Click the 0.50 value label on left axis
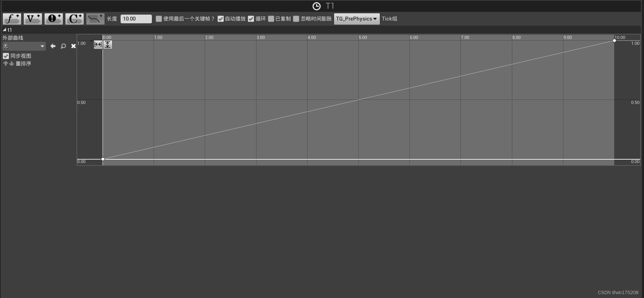 81,103
